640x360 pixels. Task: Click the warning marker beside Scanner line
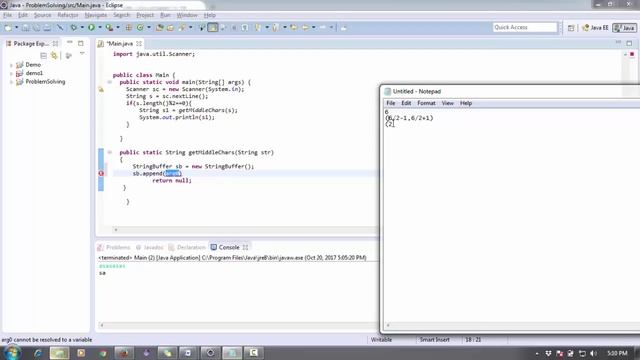[101, 89]
